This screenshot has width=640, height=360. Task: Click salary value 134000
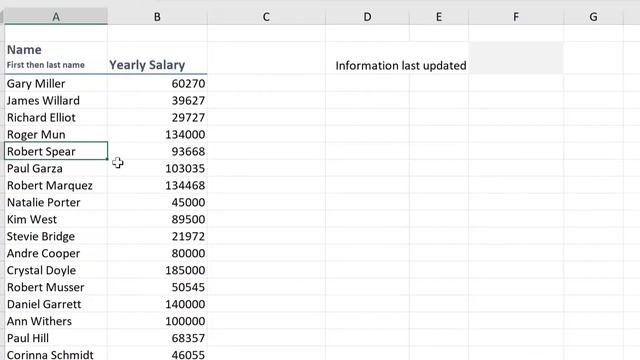click(x=157, y=134)
